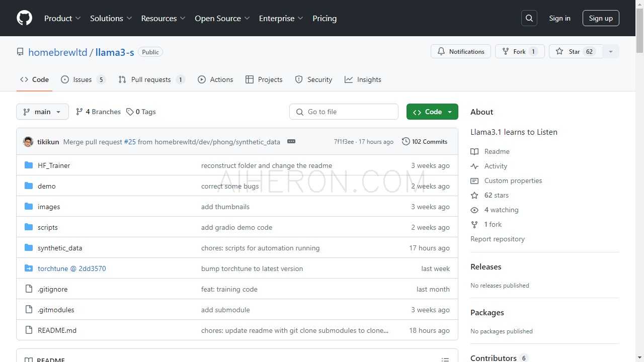Click the .gitmodules file icon

pos(29,310)
